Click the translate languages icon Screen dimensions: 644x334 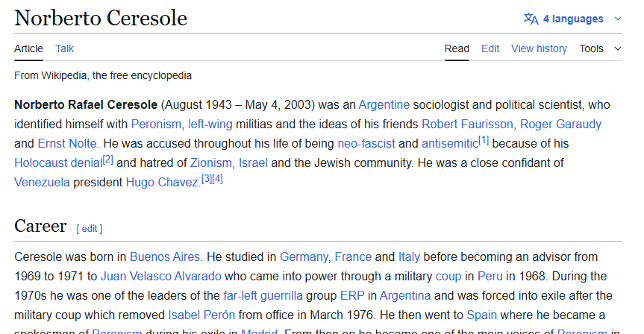531,19
